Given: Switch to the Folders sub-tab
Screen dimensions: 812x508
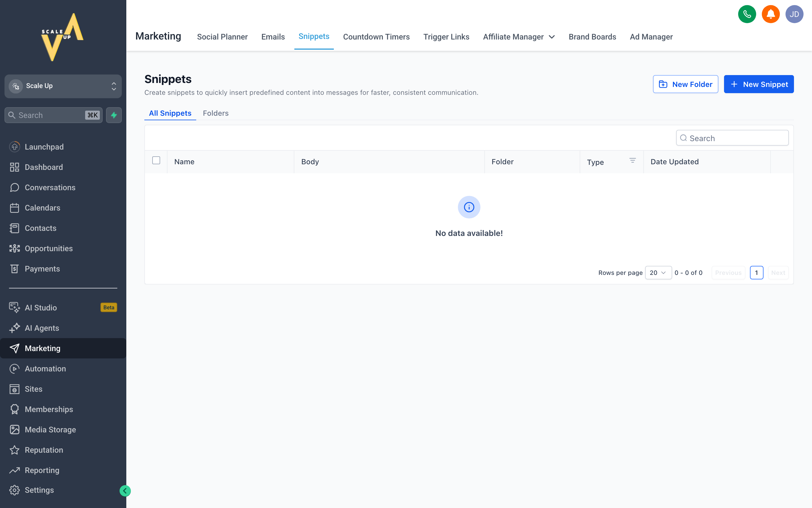Looking at the screenshot, I should (215, 113).
